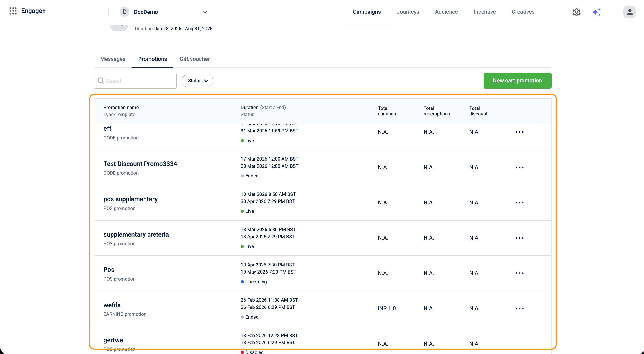Open more options for pos supplementary
The width and height of the screenshot is (644, 354).
pos(520,203)
